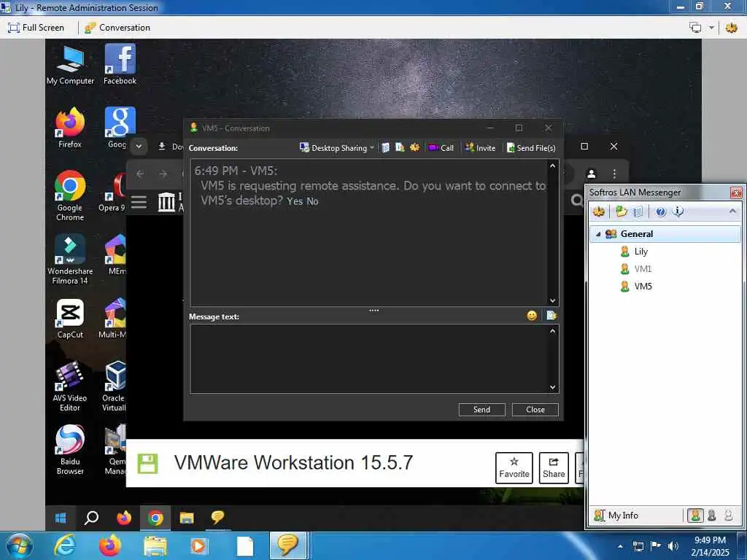Screen dimensions: 747x560
Task: Expand the Desktop Sharing dropdown arrow
Action: pos(371,148)
